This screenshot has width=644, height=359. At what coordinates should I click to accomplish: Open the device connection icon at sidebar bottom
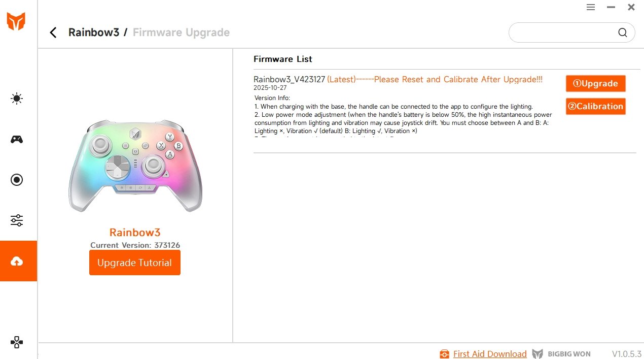click(x=17, y=342)
